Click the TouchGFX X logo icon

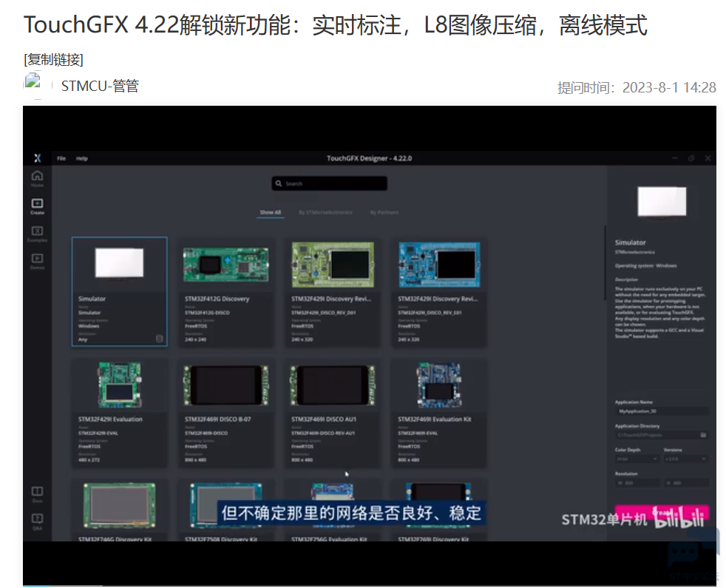click(38, 158)
